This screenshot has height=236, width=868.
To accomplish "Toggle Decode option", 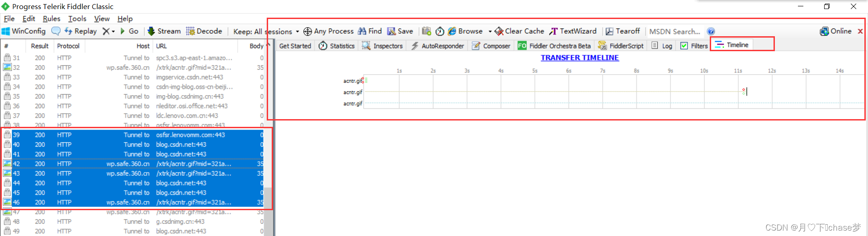I will [204, 31].
